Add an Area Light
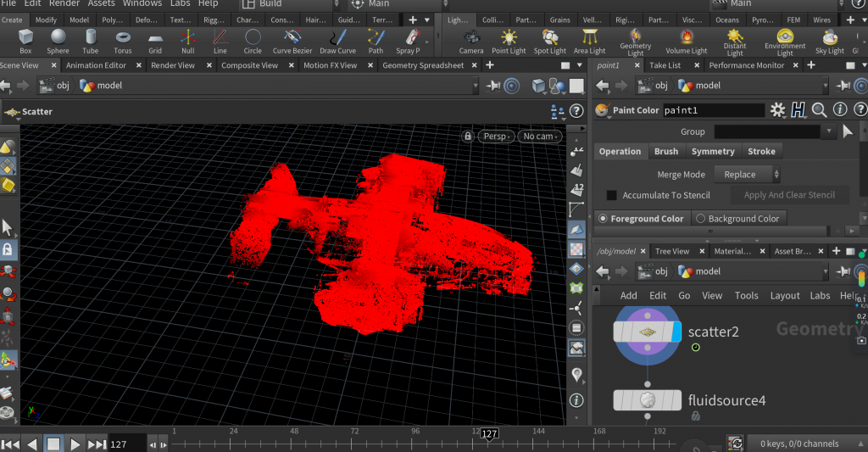This screenshot has width=868, height=452. pos(590,42)
